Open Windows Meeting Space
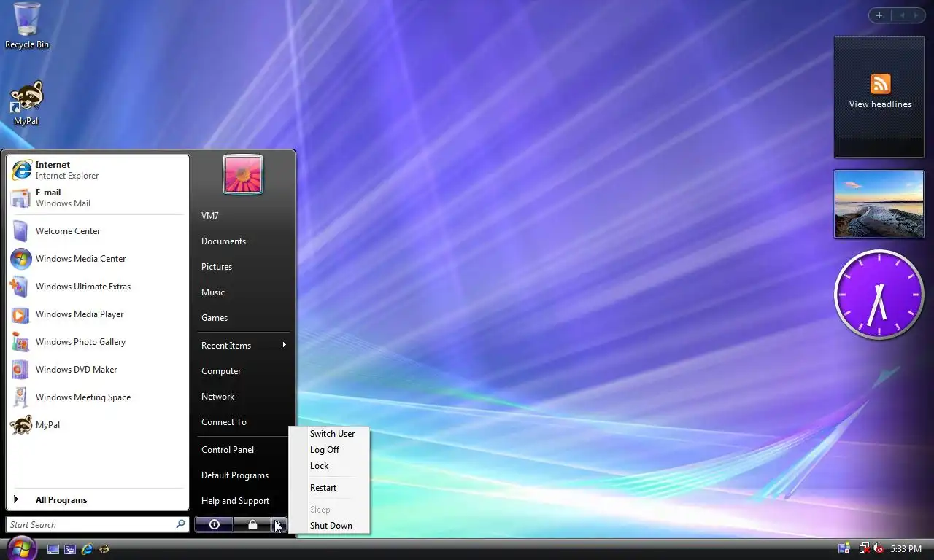The image size is (934, 560). [x=98, y=397]
